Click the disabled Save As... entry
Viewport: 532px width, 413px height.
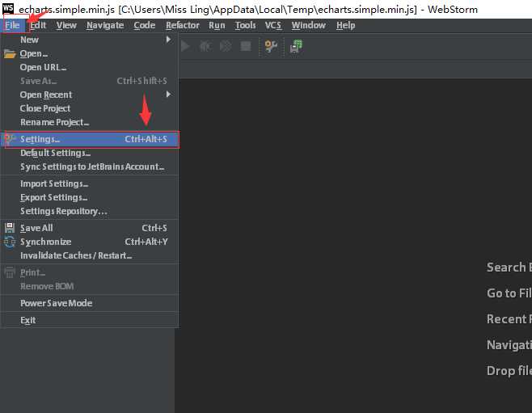(90, 81)
